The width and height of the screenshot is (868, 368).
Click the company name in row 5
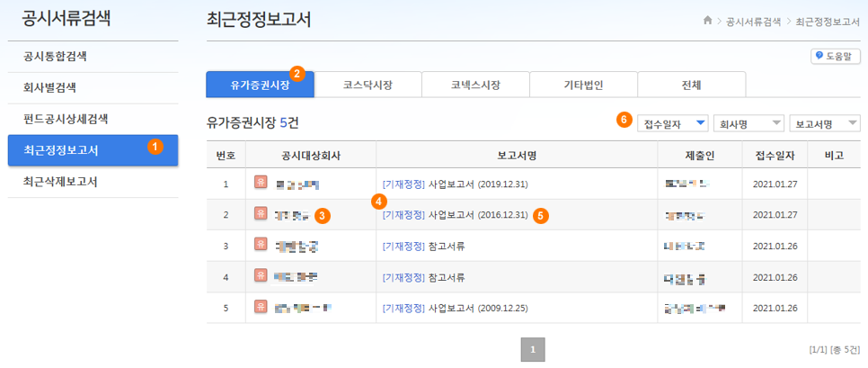click(303, 308)
